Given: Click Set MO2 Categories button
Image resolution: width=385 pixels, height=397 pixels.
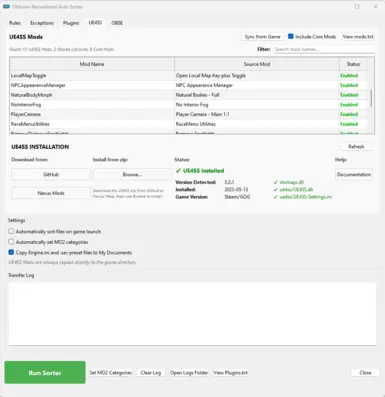Looking at the screenshot, I should [x=111, y=373].
